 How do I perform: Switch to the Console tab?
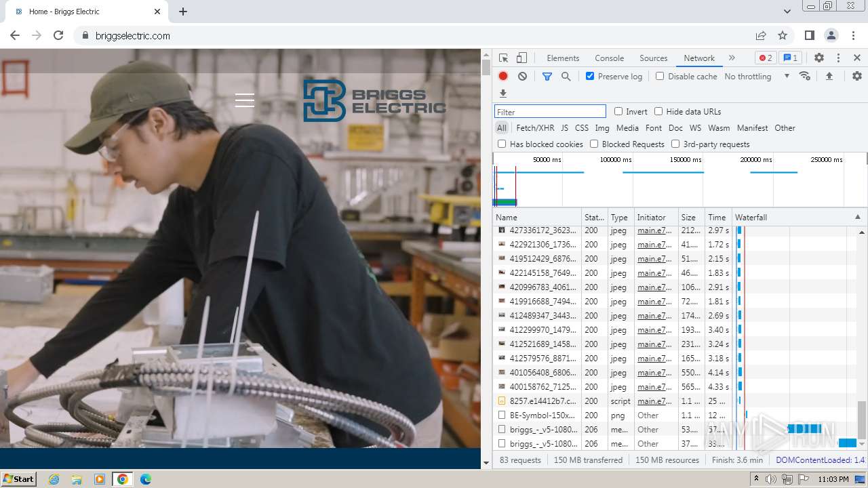point(609,58)
